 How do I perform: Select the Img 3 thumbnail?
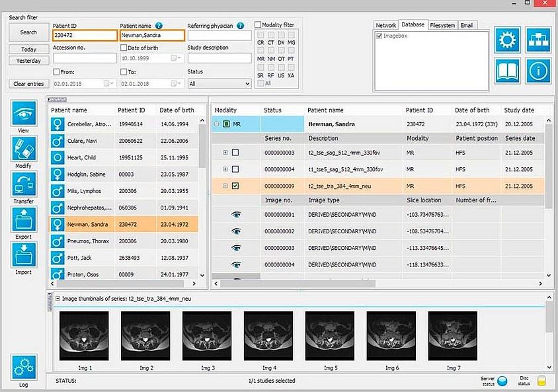tap(207, 336)
